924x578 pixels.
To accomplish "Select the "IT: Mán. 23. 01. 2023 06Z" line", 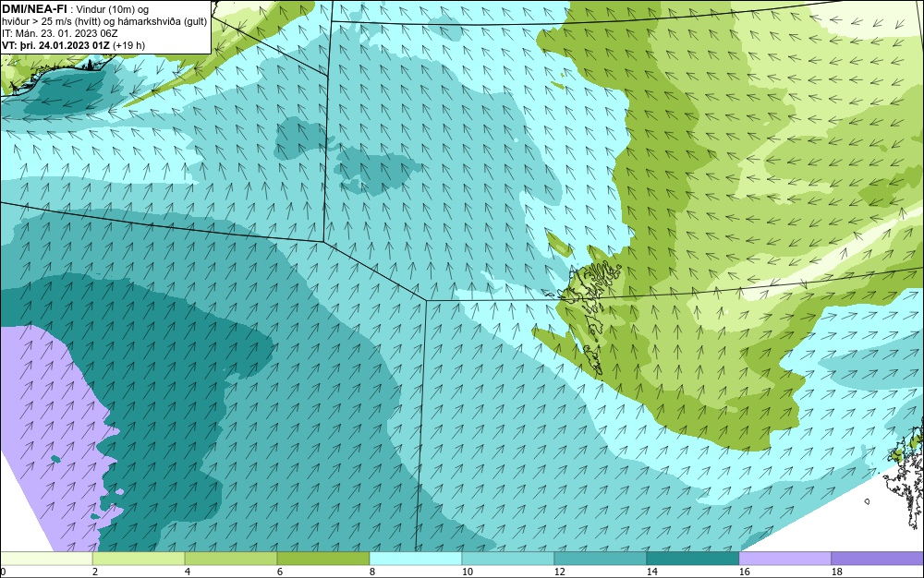I will point(59,33).
